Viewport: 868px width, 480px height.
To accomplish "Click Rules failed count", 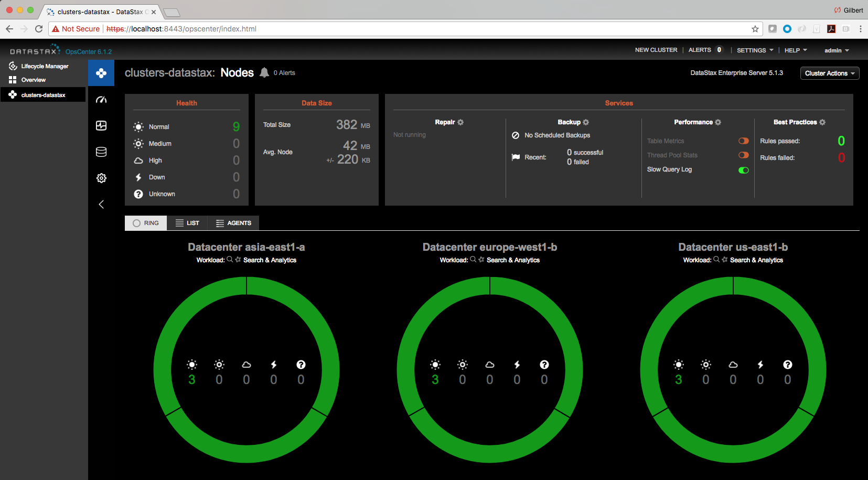I will pos(841,157).
